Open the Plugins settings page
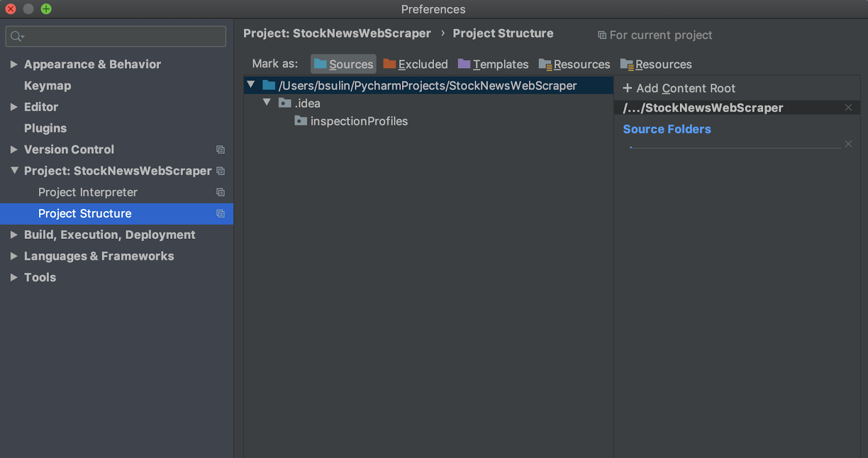The image size is (868, 458). pyautogui.click(x=46, y=129)
